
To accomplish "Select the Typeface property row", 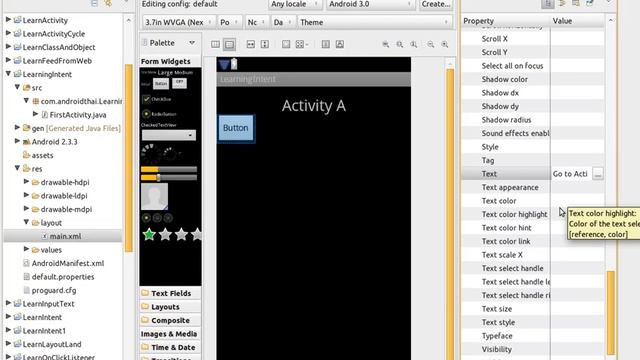I will (x=533, y=336).
